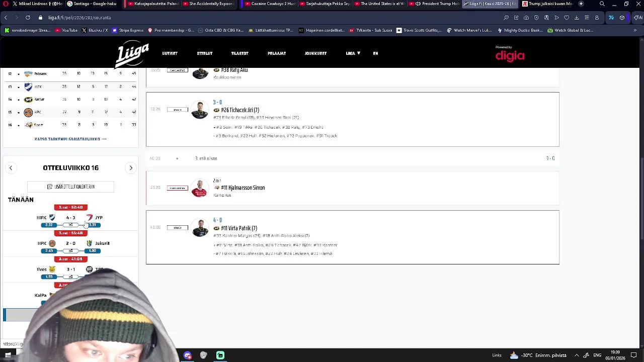This screenshot has width=644, height=362.
Task: Open player #11 Virta Patrik (7)
Action: 238,228
